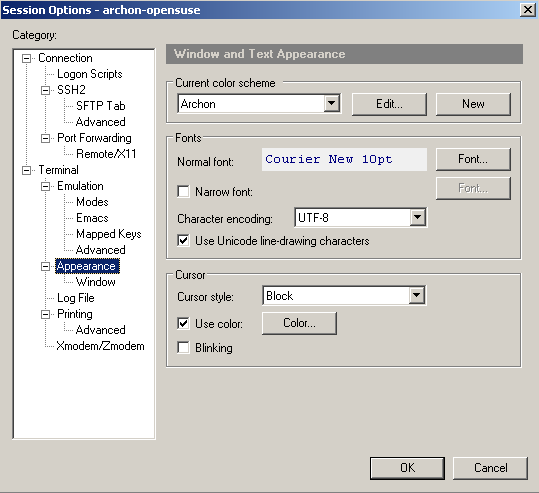Select the Port Forwarding category
Screen dimensions: 539x493
(x=94, y=138)
